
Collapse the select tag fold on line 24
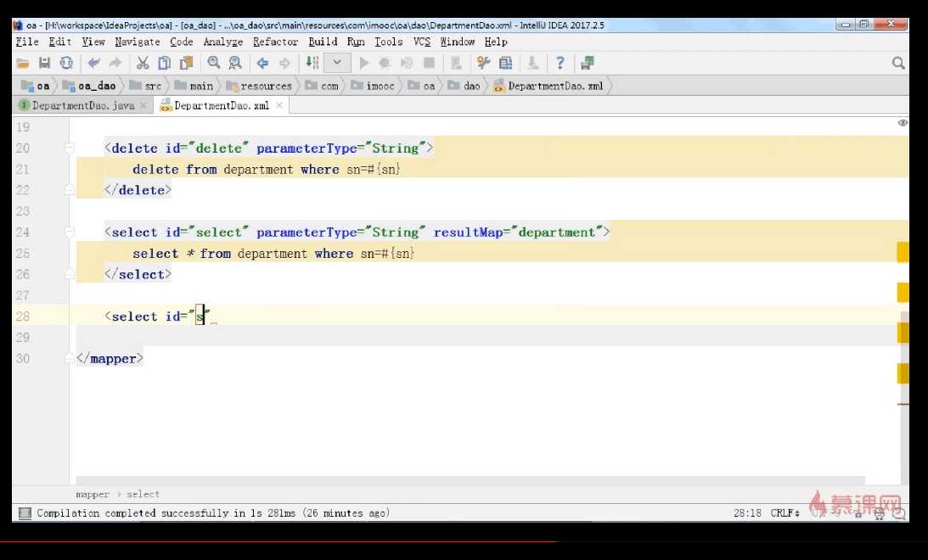(70, 232)
